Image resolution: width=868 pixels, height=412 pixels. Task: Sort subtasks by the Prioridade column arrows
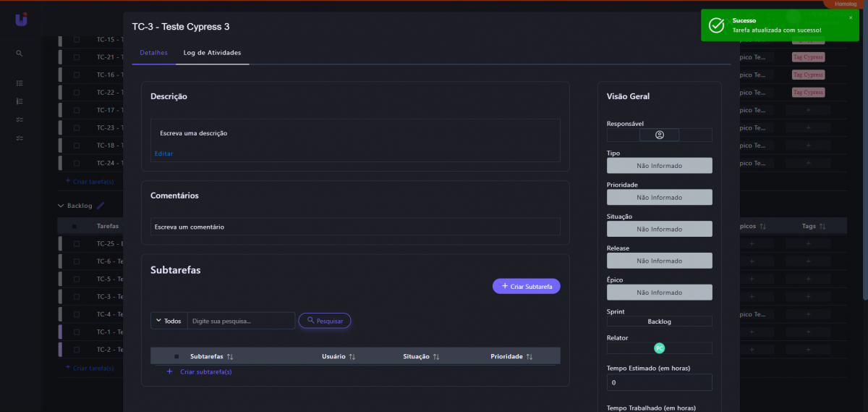pyautogui.click(x=529, y=357)
